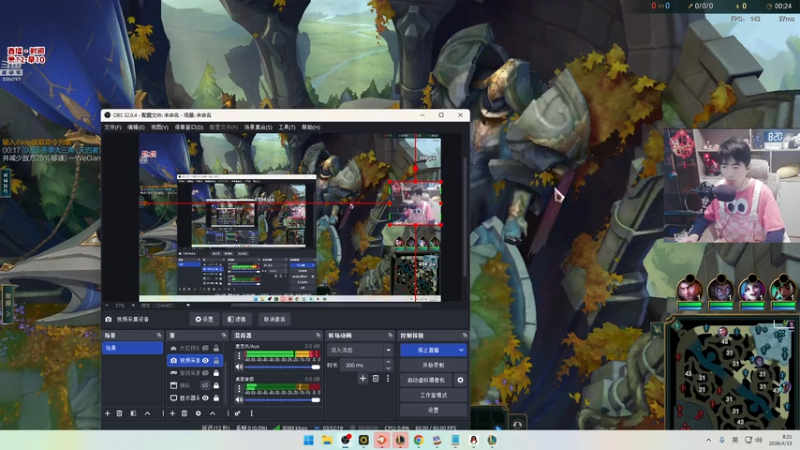Click the 停止直播 button
This screenshot has height=450, width=800.
429,350
